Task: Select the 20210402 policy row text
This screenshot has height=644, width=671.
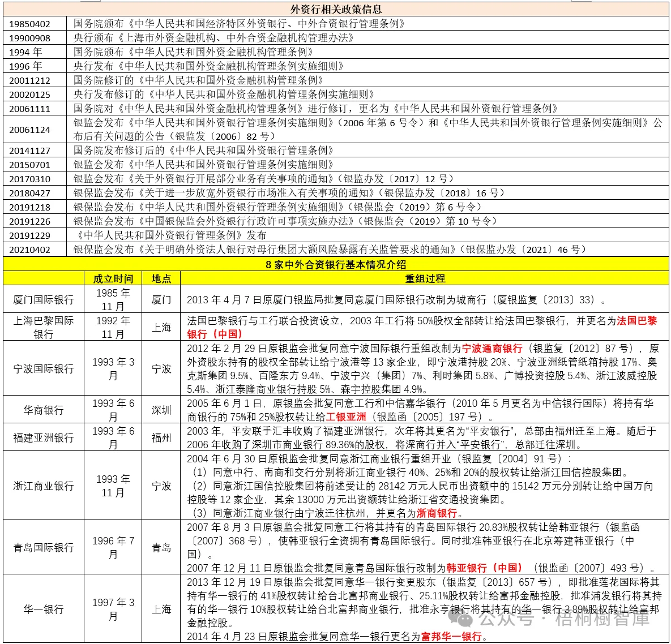Action: pyautogui.click(x=330, y=249)
